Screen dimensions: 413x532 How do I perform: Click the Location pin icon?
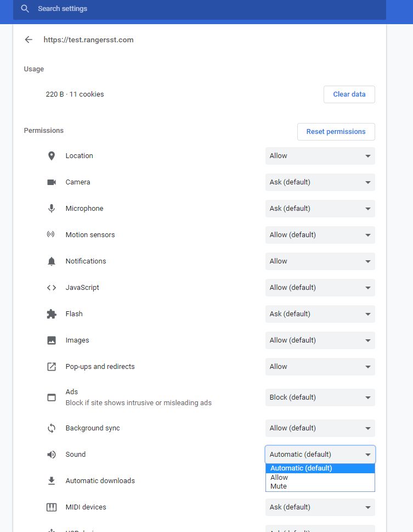pos(51,155)
